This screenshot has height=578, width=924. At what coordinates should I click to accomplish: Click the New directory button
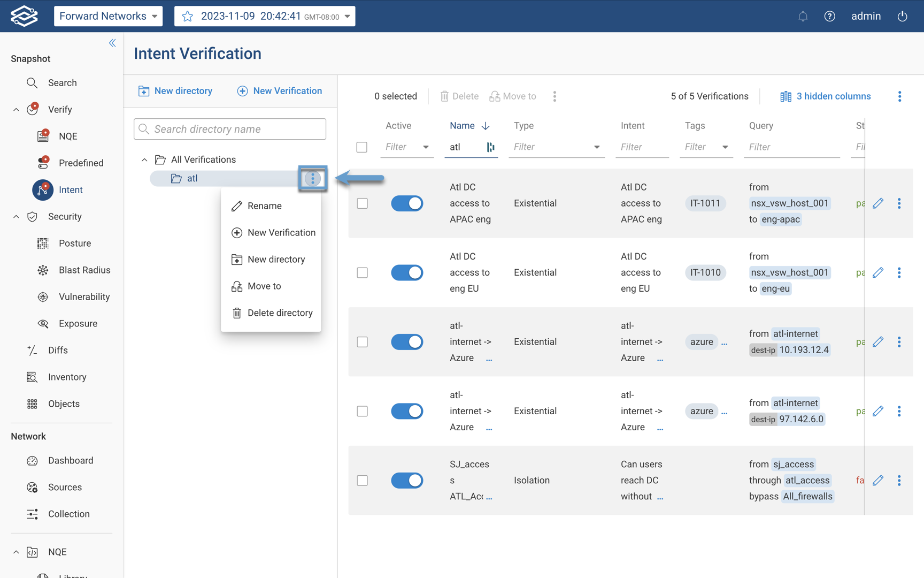(x=175, y=90)
